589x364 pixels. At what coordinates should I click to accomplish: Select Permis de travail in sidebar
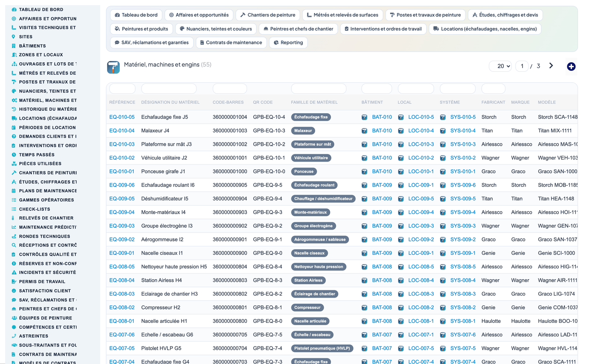(x=42, y=282)
